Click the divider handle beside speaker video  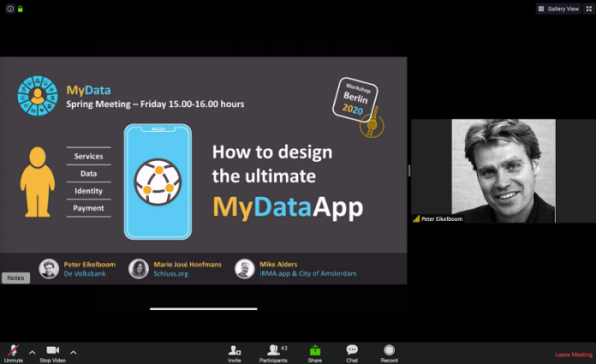pos(409,171)
